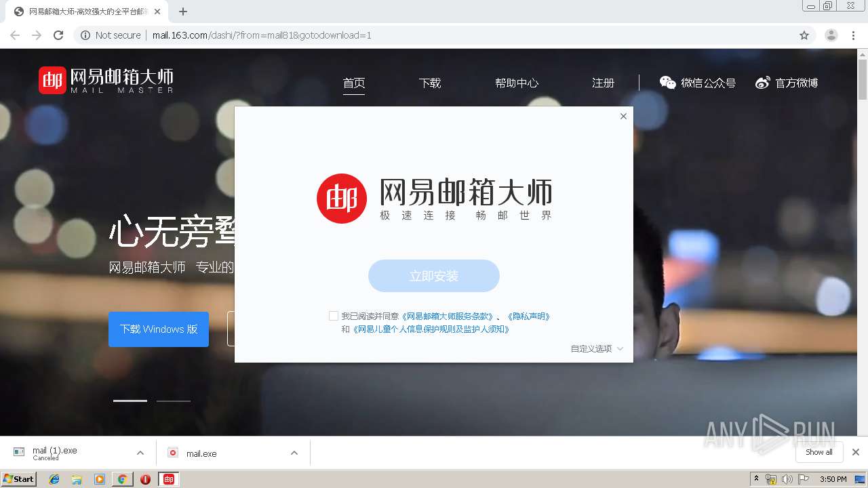868x488 pixels.
Task: Open the mail.exe download options arrow
Action: point(294,453)
